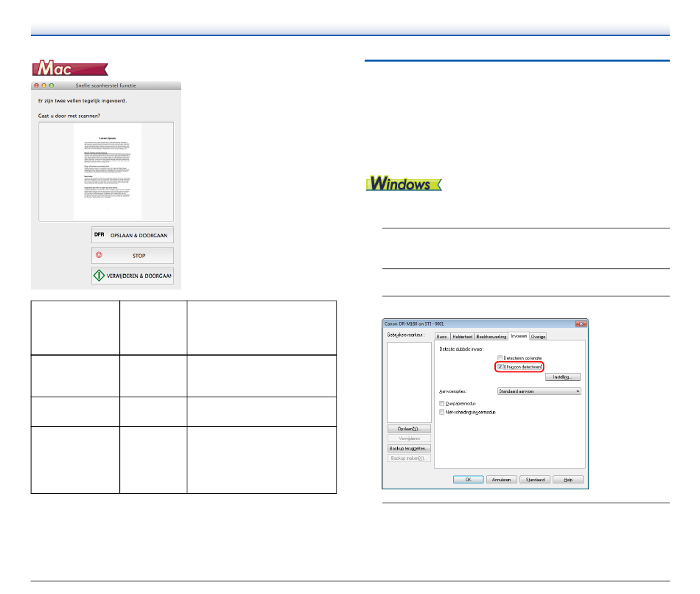This screenshot has width=700, height=594.
Task: Toggle the Niet-scheidingsinvoermodus checkbox
Action: 441,412
